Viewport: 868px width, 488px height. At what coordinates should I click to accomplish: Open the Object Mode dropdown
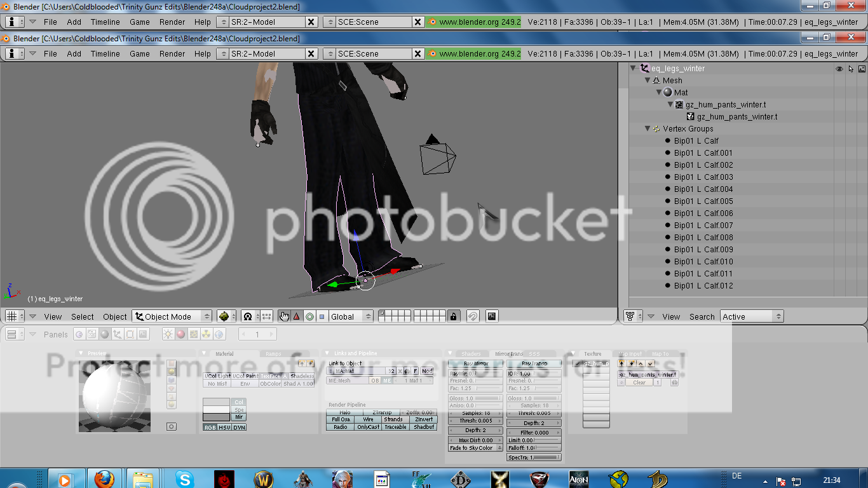[x=172, y=316]
